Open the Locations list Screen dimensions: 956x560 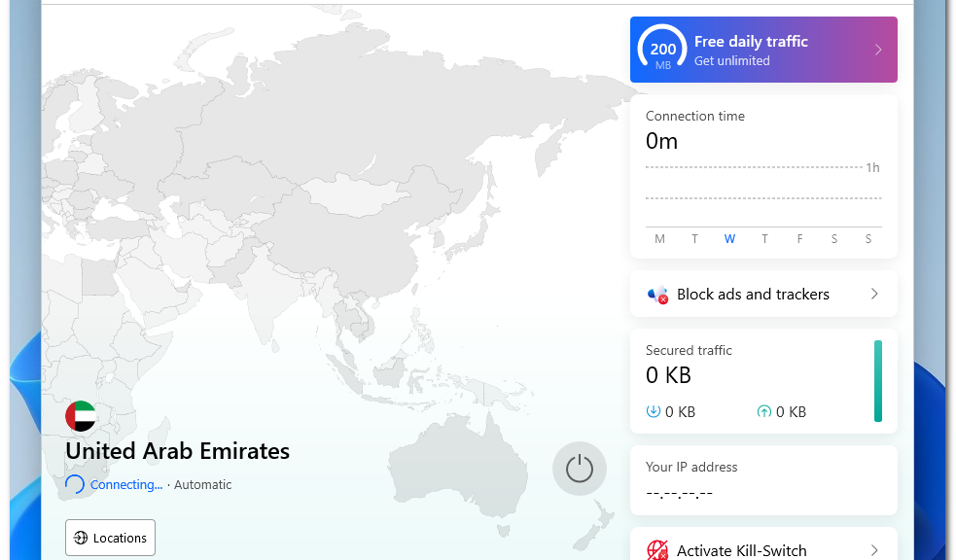click(110, 538)
